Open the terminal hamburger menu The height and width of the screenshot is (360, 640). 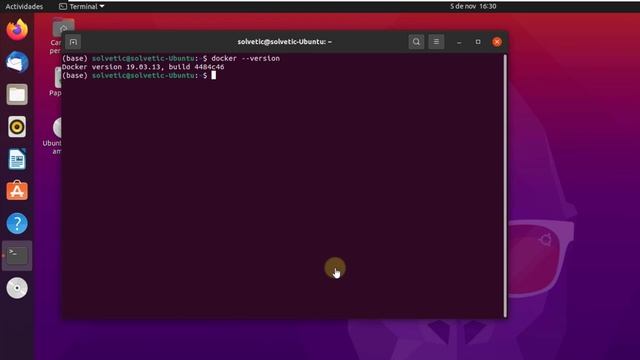pos(436,42)
